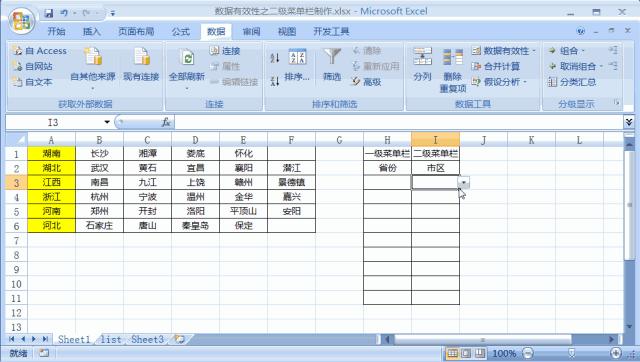Open the 页面布局 ribbon tab
The height and width of the screenshot is (362, 640).
[x=136, y=31]
